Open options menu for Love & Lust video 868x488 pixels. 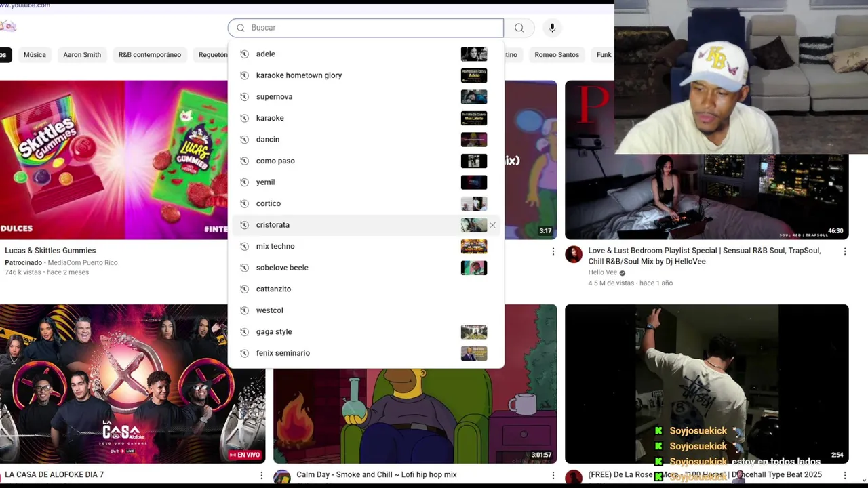click(x=845, y=251)
